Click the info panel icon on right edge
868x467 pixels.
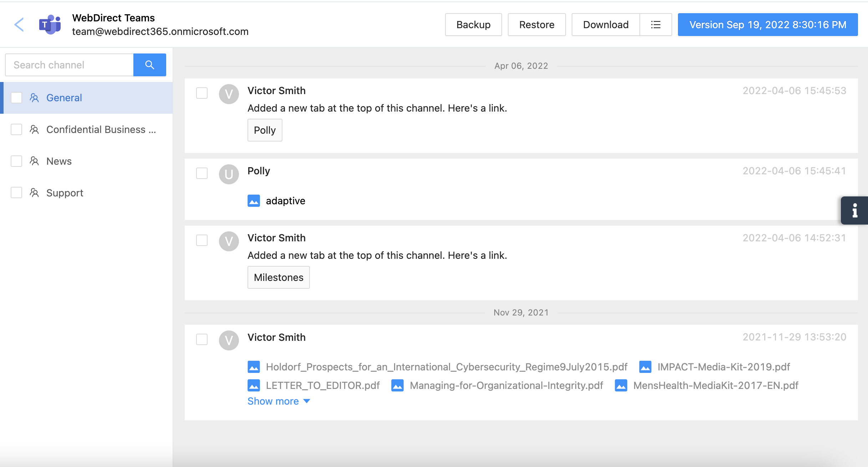click(x=854, y=210)
